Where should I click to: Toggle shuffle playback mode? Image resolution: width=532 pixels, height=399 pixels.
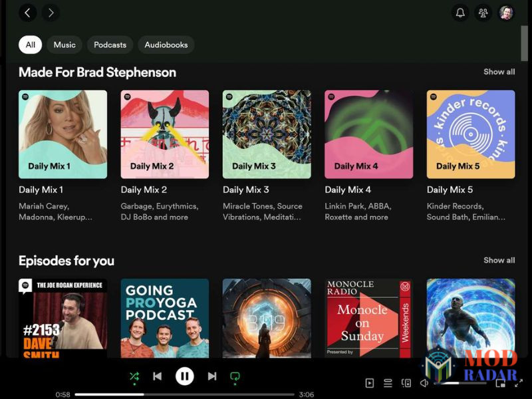pyautogui.click(x=133, y=376)
